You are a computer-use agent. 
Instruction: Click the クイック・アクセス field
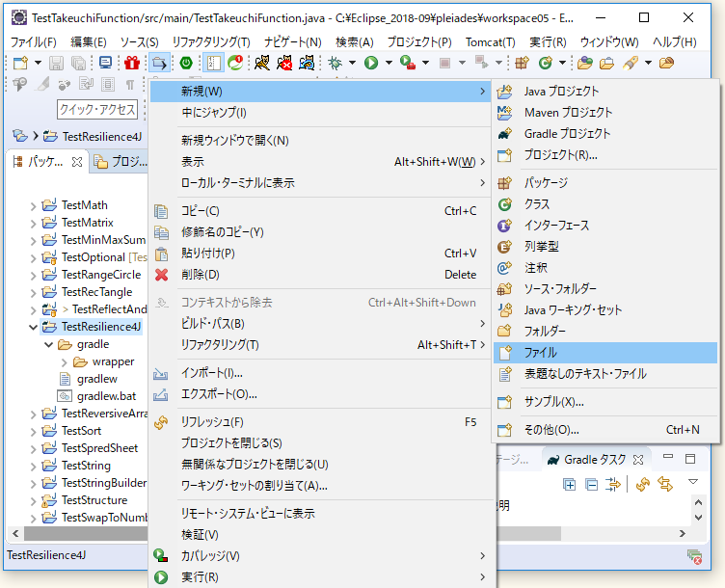[97, 110]
